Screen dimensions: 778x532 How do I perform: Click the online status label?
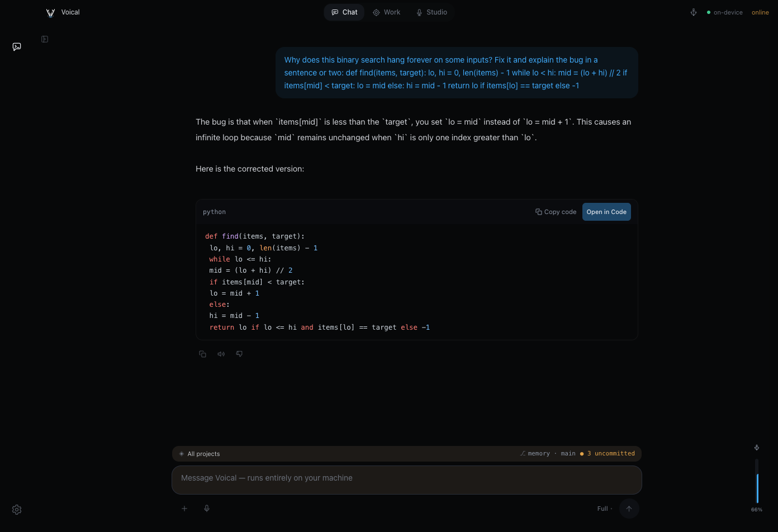coord(760,12)
